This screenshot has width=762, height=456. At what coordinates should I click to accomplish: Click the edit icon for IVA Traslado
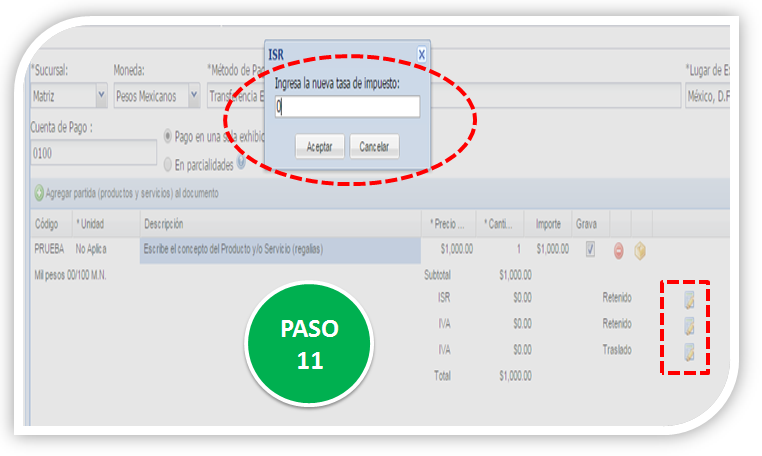(x=689, y=352)
